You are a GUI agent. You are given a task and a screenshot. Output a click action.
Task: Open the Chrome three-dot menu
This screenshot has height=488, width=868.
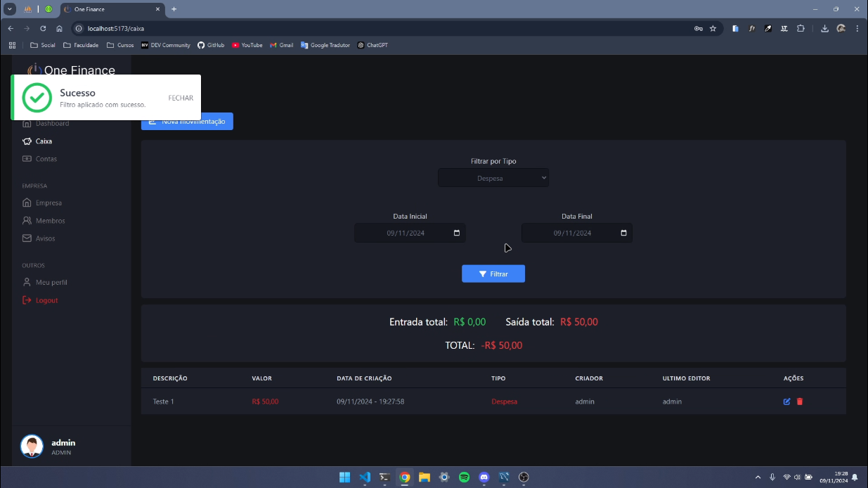click(857, 29)
